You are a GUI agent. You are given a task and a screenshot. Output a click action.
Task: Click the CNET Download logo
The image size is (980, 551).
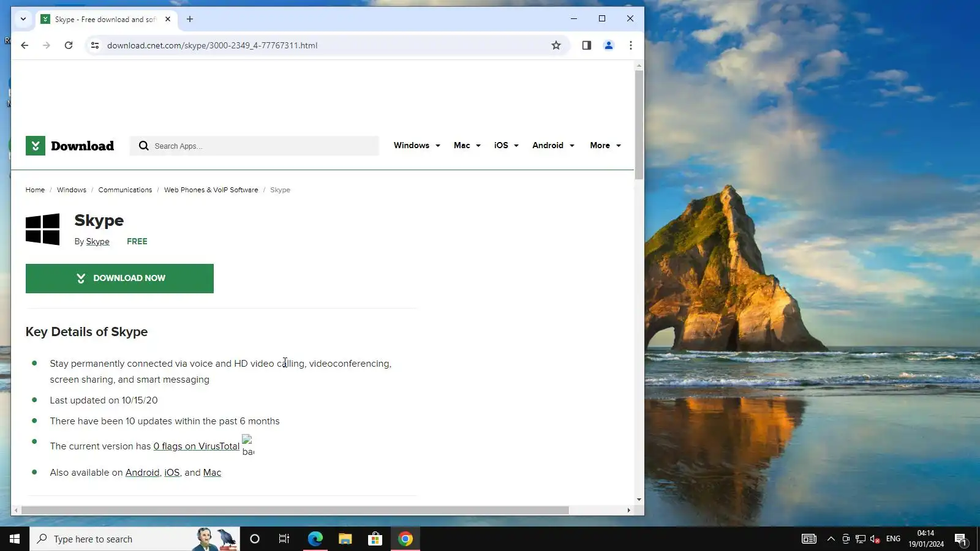pos(70,146)
